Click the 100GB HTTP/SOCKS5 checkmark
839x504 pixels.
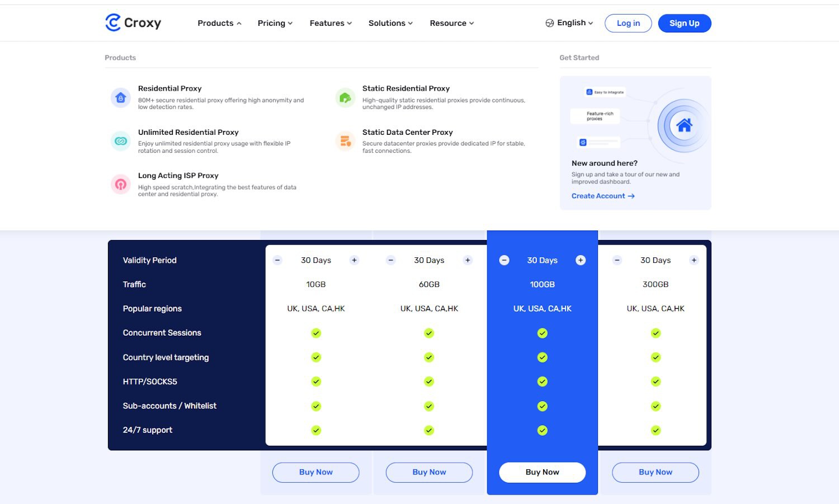(x=543, y=381)
